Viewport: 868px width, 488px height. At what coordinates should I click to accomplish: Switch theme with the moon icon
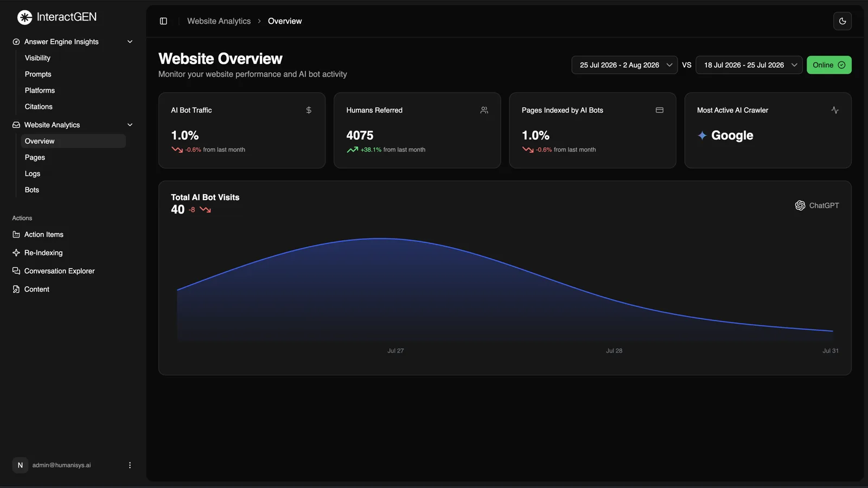[x=842, y=21]
